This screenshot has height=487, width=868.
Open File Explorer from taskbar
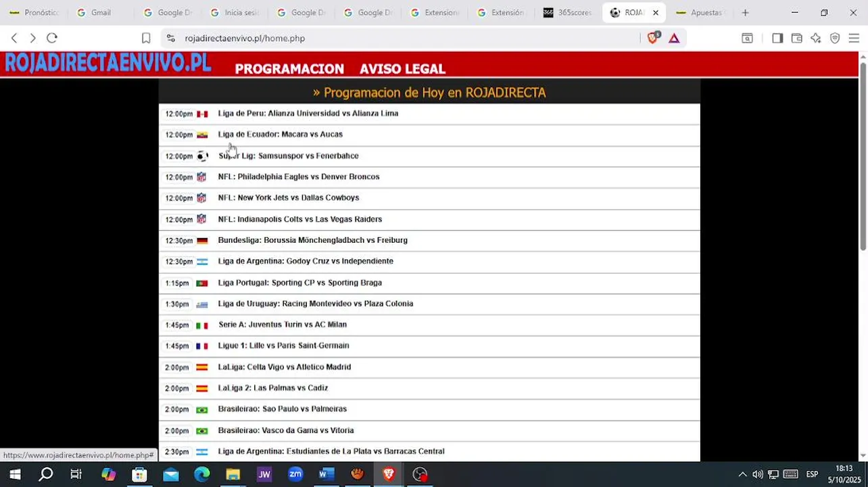233,474
